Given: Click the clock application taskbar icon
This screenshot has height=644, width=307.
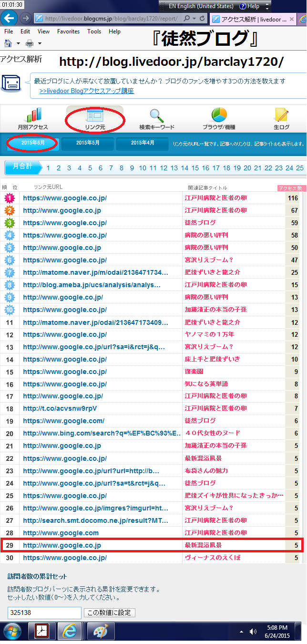Looking at the screenshot, I should 42,632.
